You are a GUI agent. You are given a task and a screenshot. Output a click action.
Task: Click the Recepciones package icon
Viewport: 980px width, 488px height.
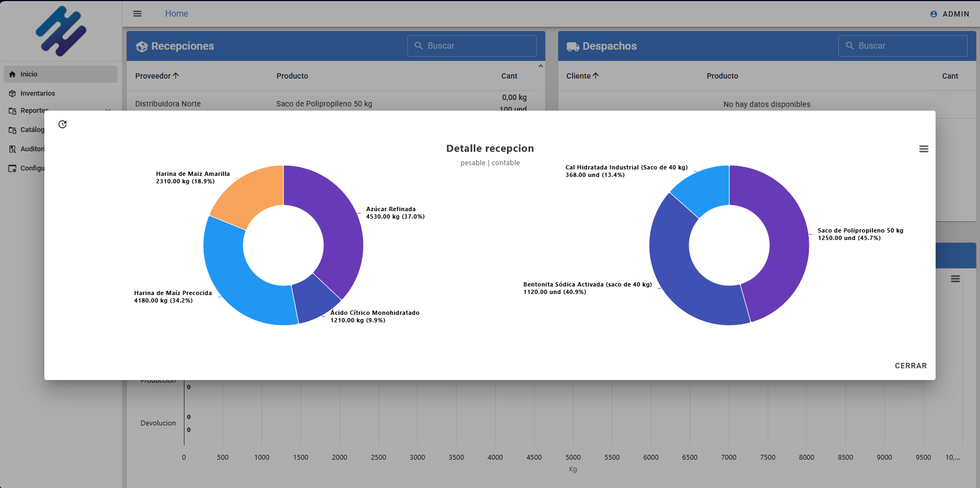point(142,47)
